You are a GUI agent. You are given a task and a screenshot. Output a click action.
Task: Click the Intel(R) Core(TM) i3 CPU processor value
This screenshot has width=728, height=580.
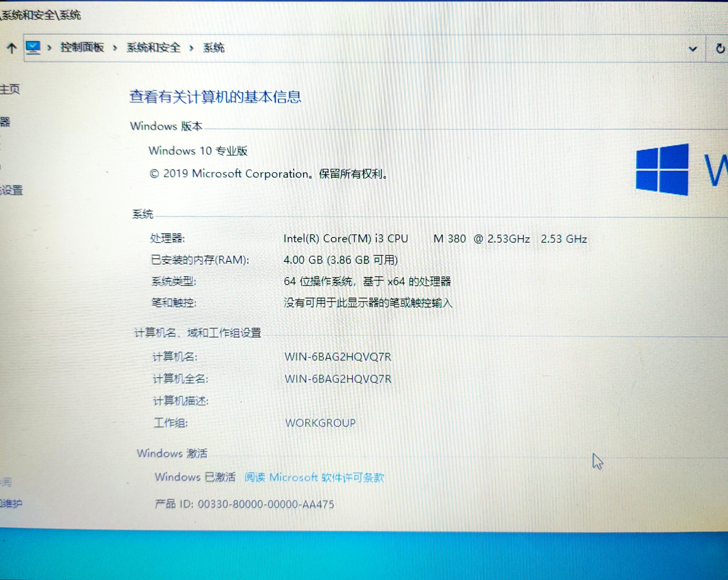tap(435, 239)
